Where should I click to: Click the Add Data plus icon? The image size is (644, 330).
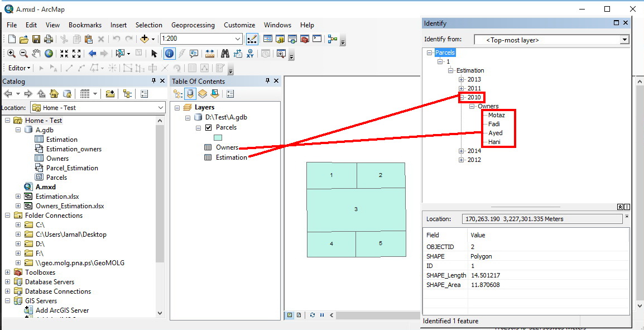[144, 39]
